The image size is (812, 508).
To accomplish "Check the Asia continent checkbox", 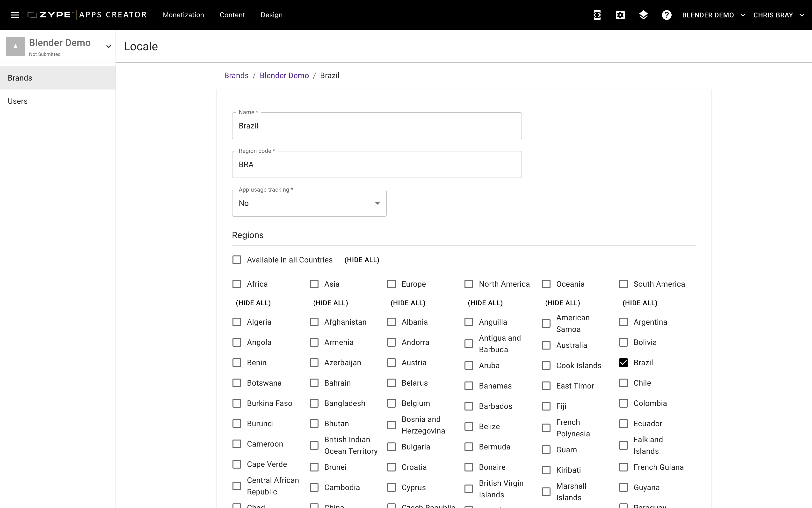I will click(314, 284).
